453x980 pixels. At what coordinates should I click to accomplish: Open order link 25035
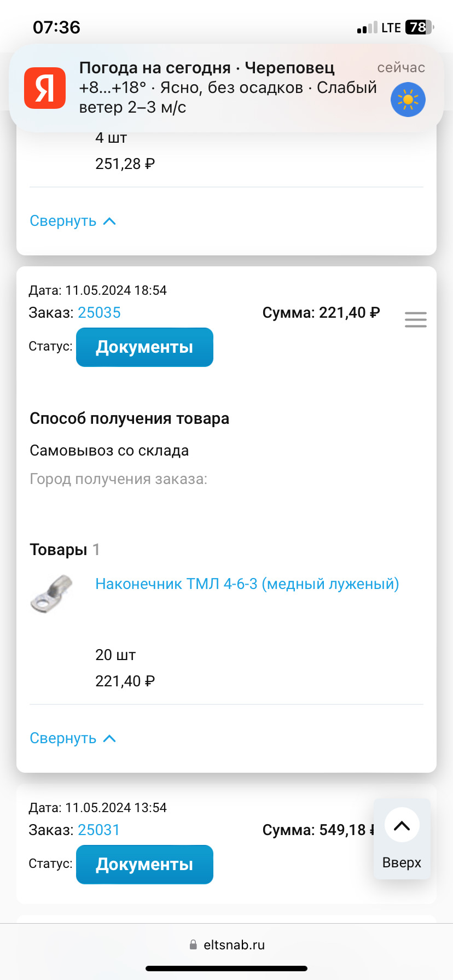pyautogui.click(x=99, y=312)
